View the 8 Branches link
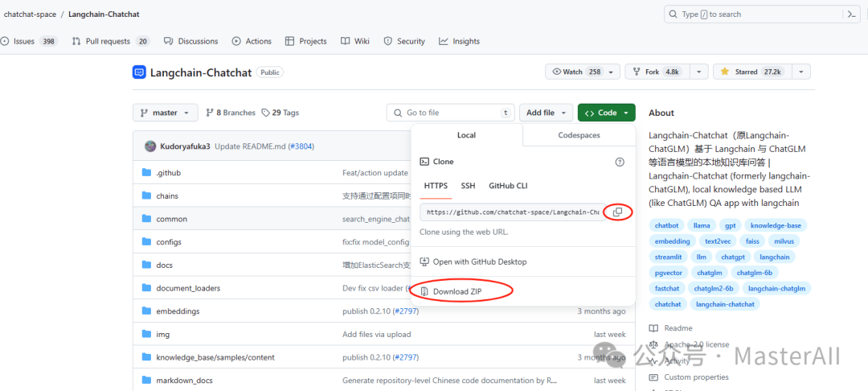Image resolution: width=868 pixels, height=391 pixels. [231, 113]
